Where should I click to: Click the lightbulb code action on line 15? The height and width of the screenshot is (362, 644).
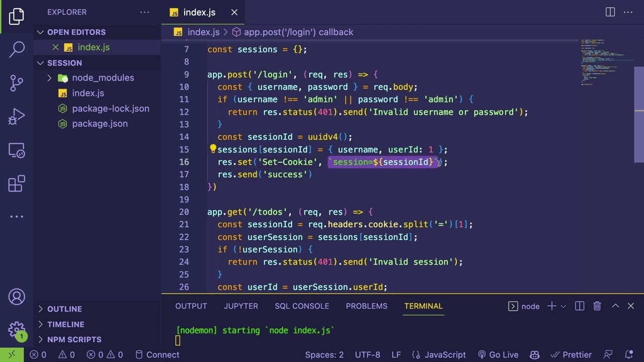click(213, 149)
